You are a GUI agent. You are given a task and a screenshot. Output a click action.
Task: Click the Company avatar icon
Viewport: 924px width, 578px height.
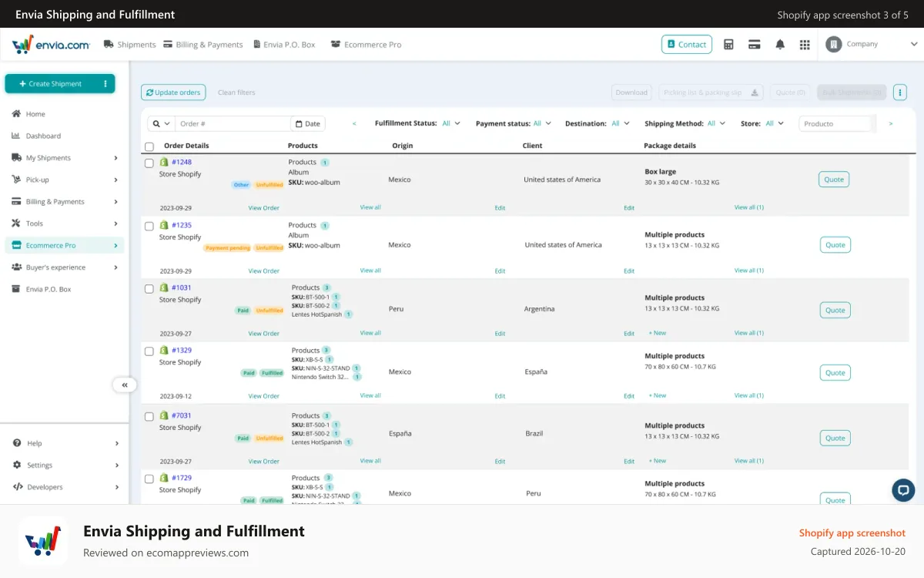point(834,44)
